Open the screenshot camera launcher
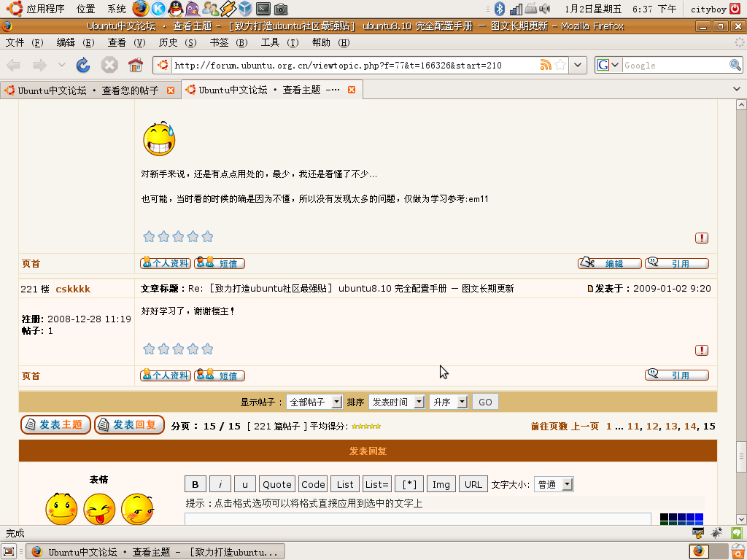 pyautogui.click(x=281, y=9)
